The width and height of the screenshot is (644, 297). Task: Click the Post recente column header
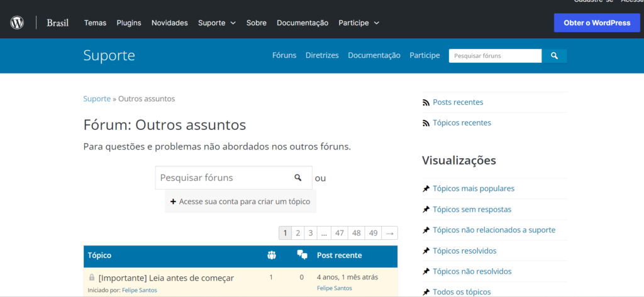[x=339, y=255]
